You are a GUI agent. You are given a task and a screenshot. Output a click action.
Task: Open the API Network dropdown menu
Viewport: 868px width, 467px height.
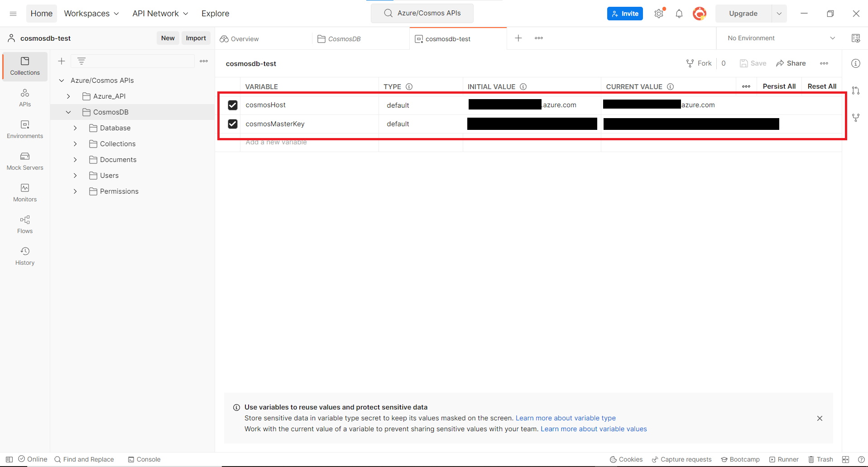160,14
